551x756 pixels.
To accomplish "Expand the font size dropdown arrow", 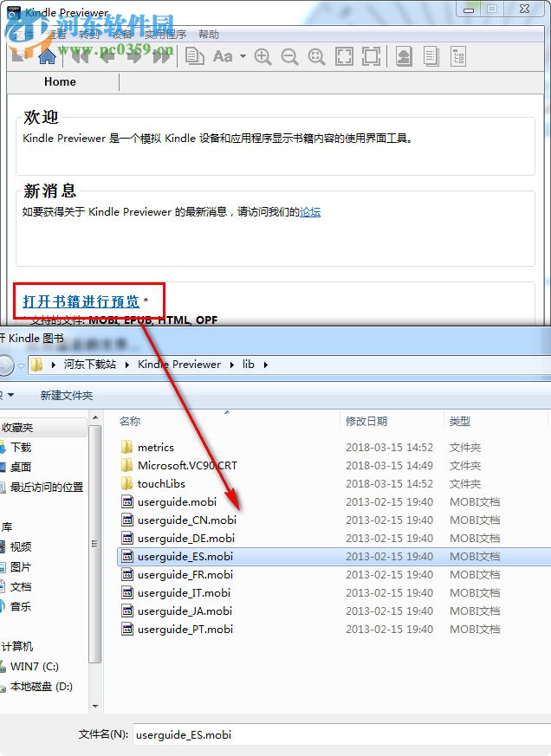I will coord(243,56).
